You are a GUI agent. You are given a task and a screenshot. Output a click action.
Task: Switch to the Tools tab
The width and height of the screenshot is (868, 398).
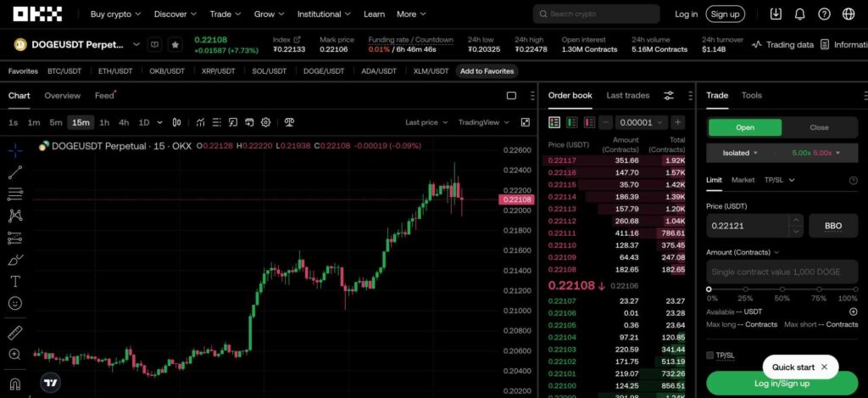click(752, 95)
